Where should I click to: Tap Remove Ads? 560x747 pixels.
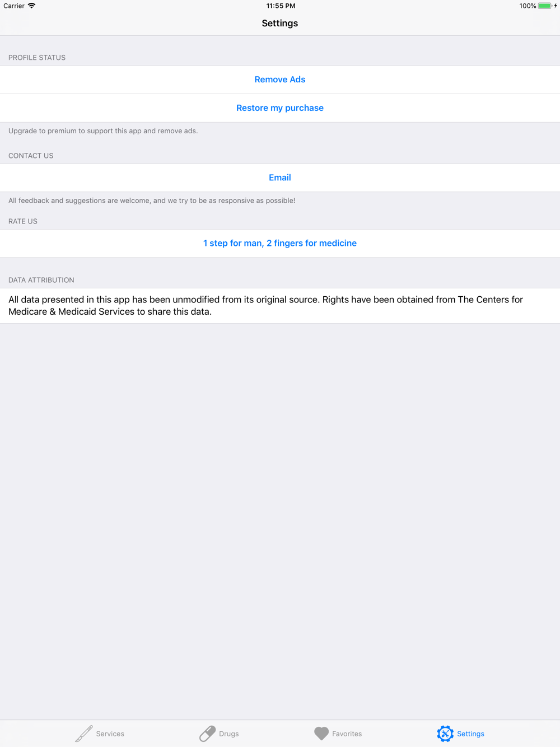point(280,80)
